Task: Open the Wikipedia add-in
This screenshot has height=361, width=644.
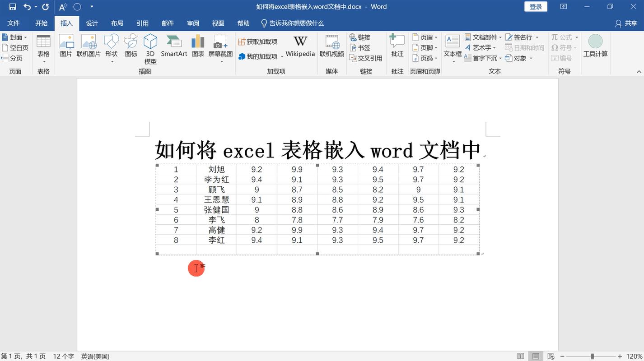Action: (x=300, y=46)
